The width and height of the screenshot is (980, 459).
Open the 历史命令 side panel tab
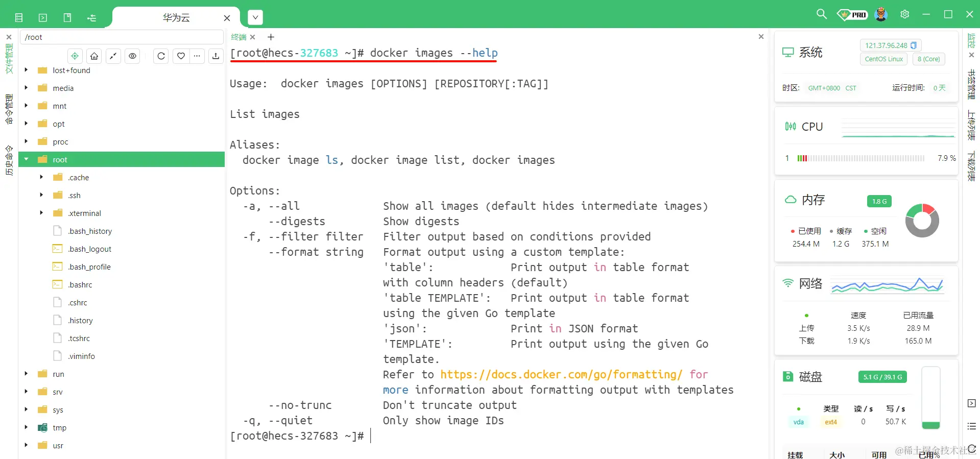coord(9,160)
